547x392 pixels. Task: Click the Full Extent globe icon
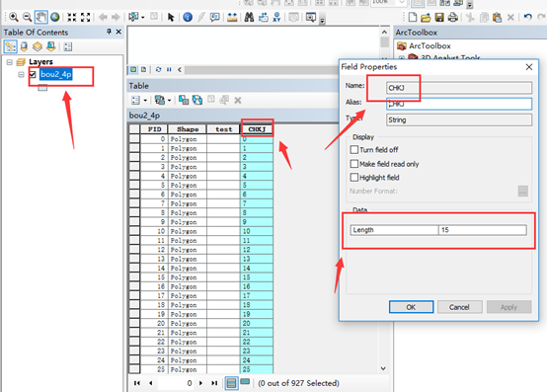coord(54,17)
